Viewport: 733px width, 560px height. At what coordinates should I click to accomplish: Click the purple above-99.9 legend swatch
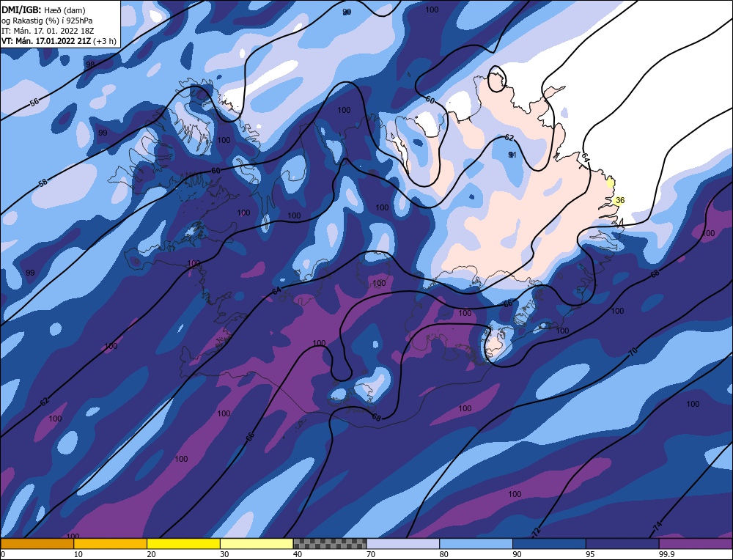(x=696, y=543)
